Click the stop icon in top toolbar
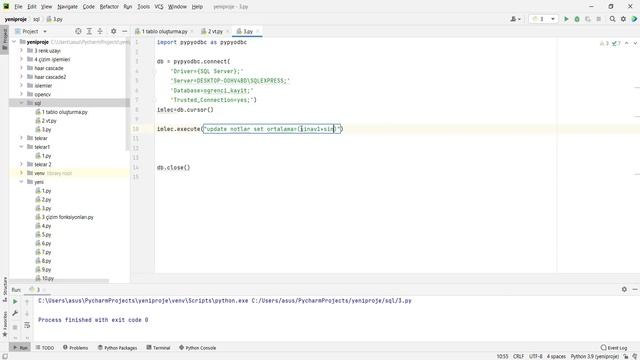Image resolution: width=640 pixels, height=360 pixels. (599, 19)
